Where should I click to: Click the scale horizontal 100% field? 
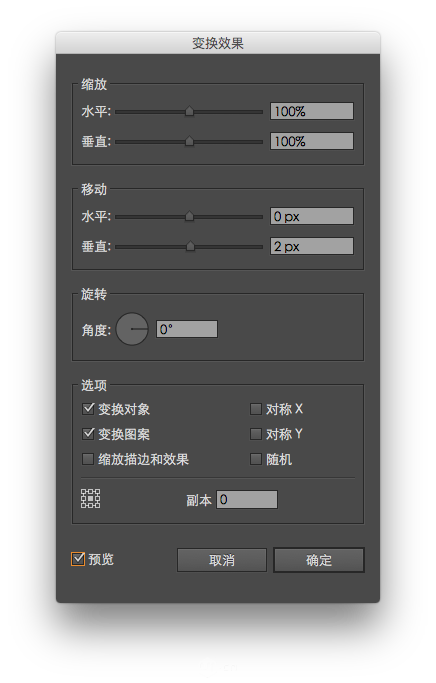point(312,111)
